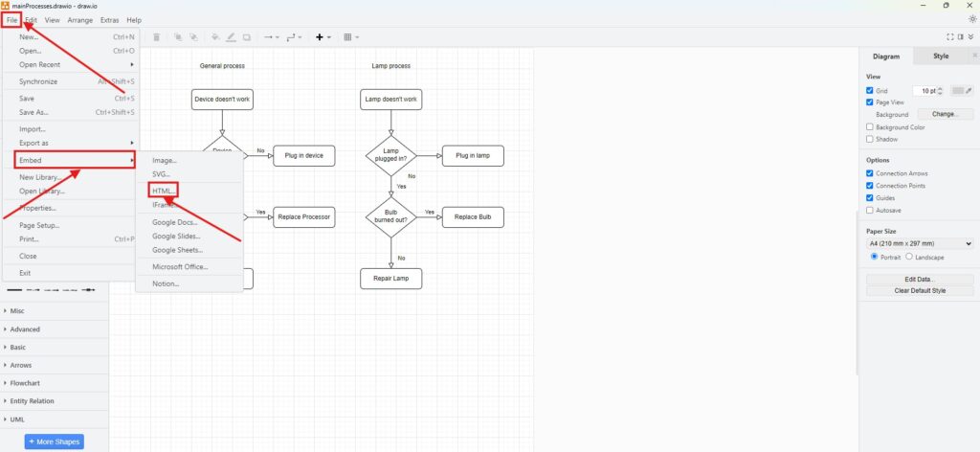The width and height of the screenshot is (980, 452).
Task: Select the Repair Lamp shape
Action: pyautogui.click(x=391, y=279)
